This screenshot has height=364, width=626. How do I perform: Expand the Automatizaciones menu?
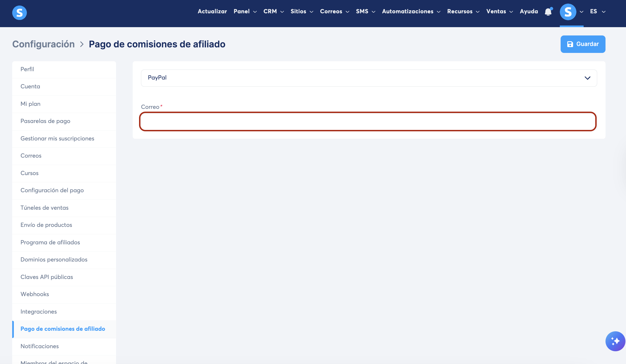click(411, 11)
